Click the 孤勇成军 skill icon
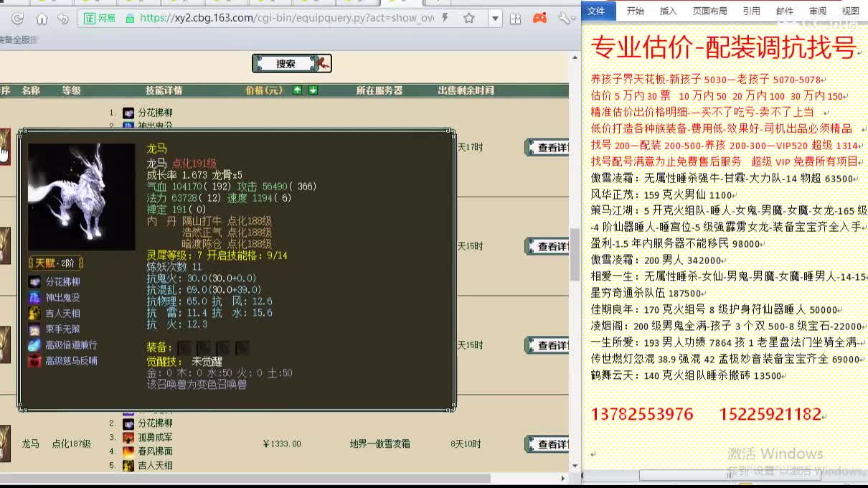Screen dimensions: 868x488 128,437
